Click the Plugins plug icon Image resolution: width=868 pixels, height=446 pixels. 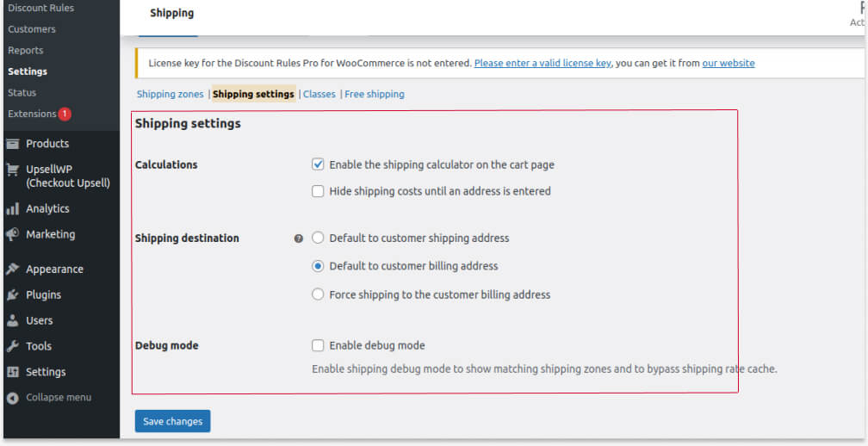(13, 295)
